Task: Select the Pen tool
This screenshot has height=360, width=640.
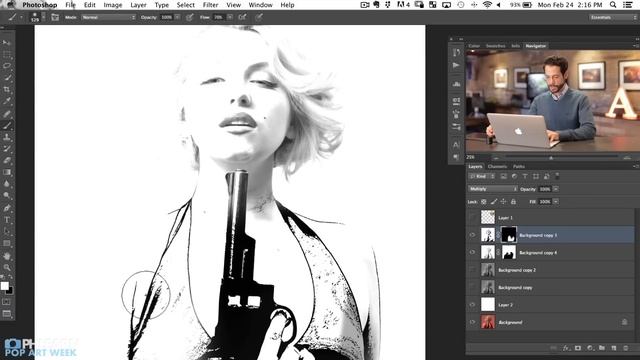Action: point(7,208)
